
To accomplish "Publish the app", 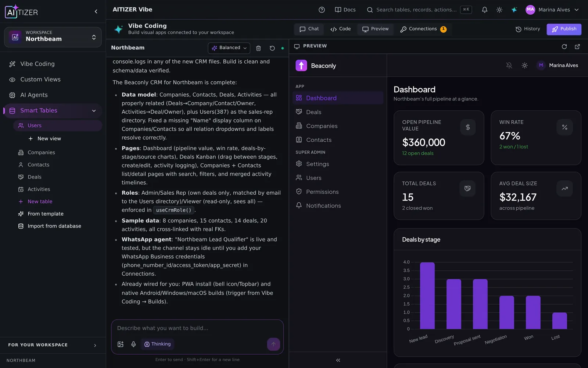I will pyautogui.click(x=564, y=29).
